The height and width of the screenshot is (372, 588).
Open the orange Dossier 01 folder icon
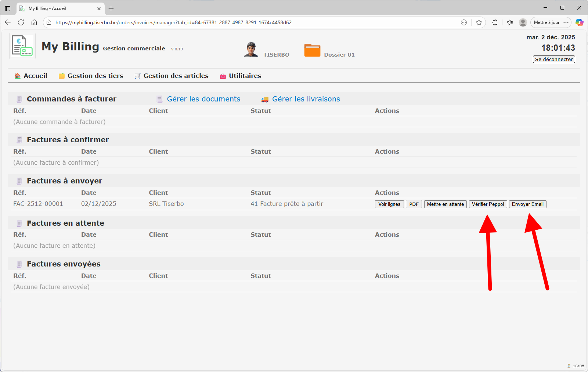312,50
